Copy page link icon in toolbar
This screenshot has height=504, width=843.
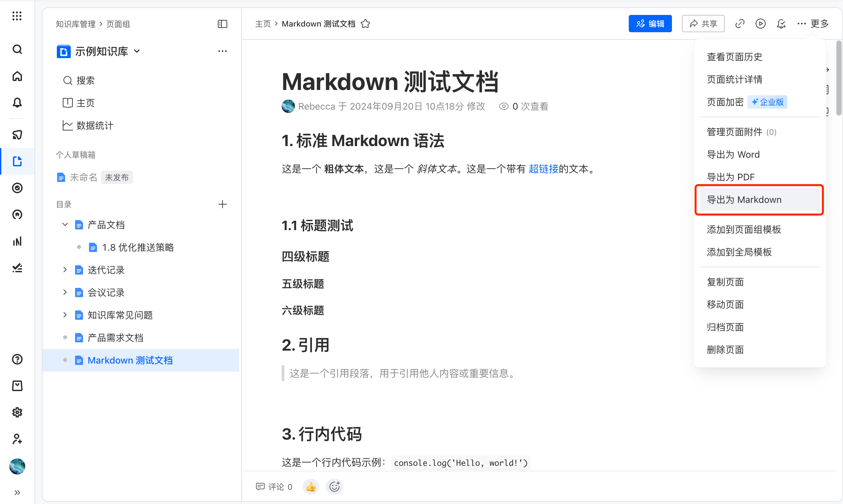(x=740, y=24)
